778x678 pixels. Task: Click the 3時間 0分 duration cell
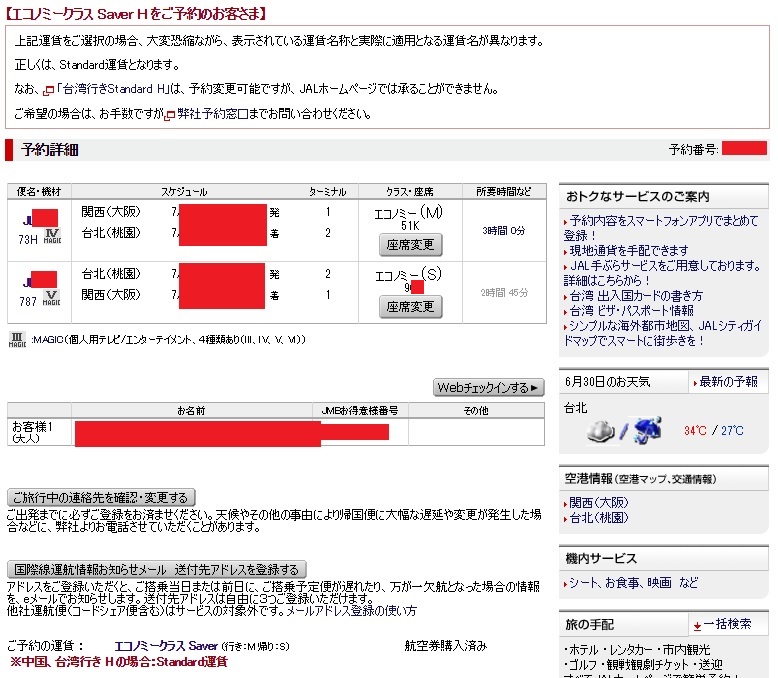point(504,230)
